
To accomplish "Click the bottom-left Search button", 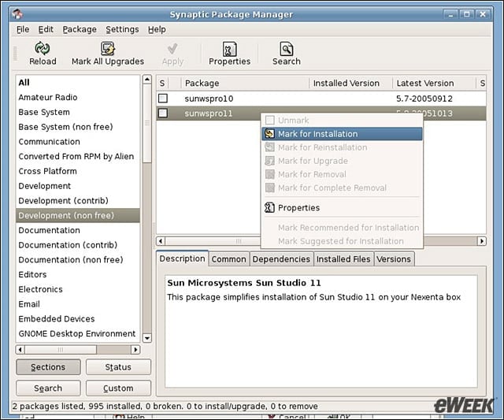I will tap(48, 388).
